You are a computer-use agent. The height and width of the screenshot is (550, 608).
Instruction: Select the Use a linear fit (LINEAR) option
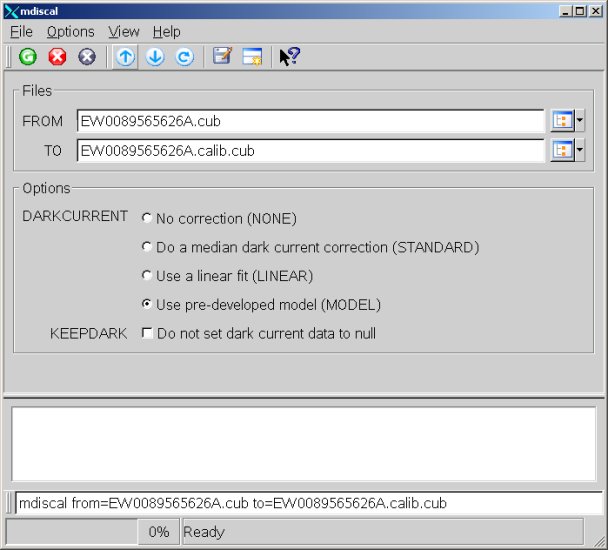tap(147, 276)
